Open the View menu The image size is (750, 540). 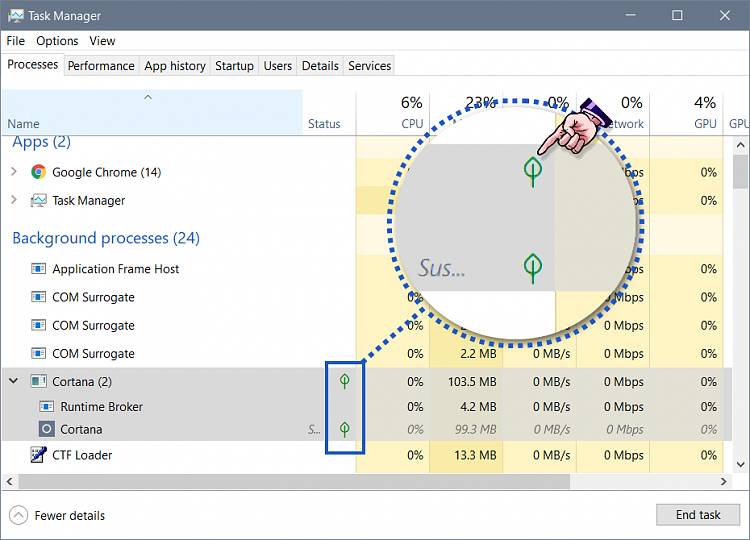click(102, 41)
